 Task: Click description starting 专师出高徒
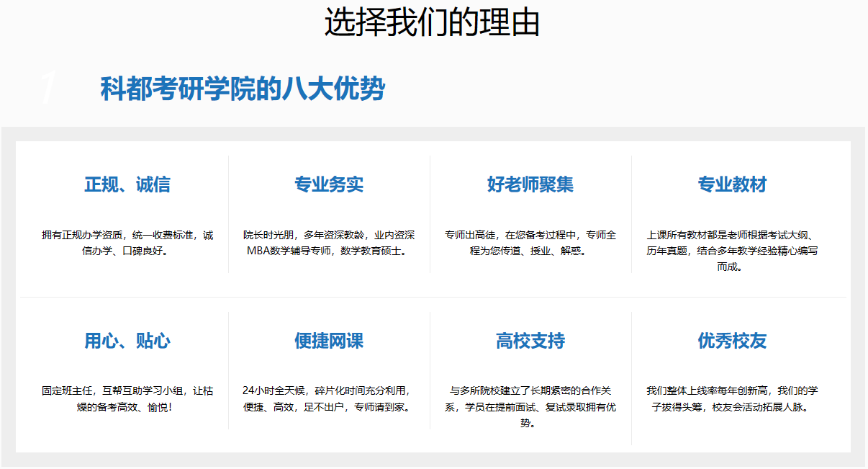530,243
